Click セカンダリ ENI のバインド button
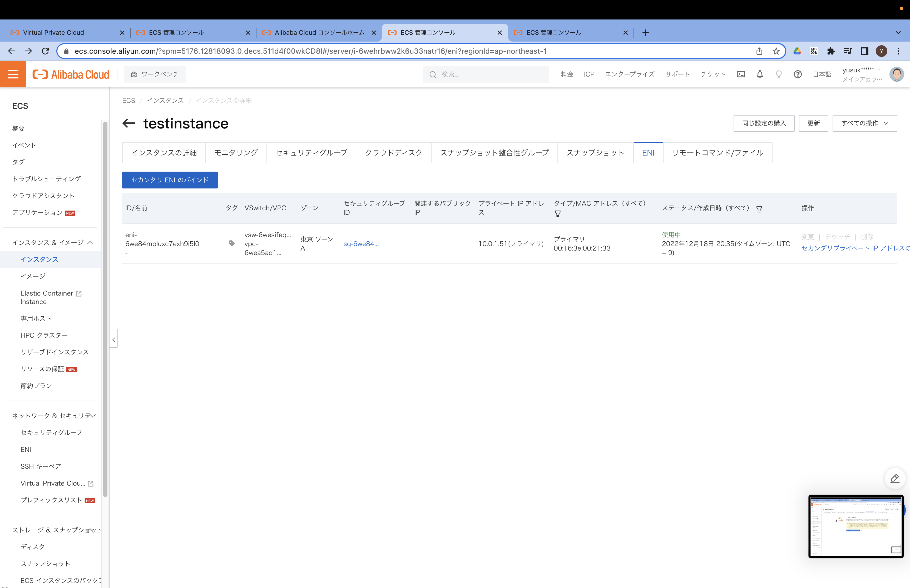This screenshot has height=588, width=910. [170, 180]
